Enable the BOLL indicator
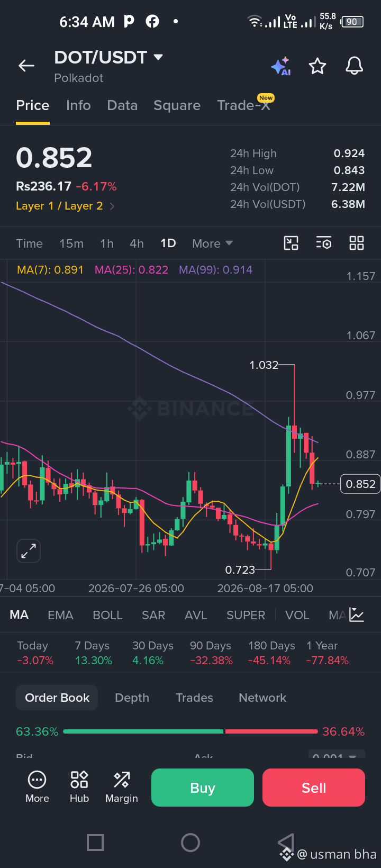Viewport: 381px width, 868px height. click(x=107, y=615)
